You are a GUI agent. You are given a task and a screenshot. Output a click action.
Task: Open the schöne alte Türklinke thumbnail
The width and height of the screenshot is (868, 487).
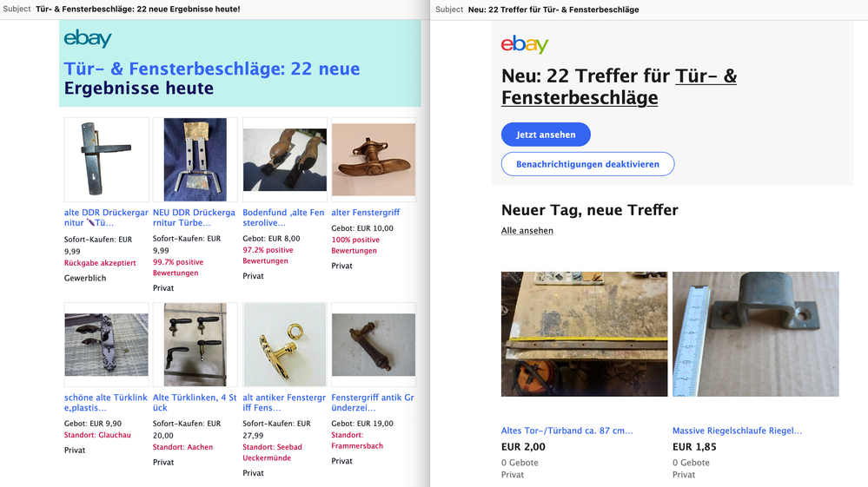click(106, 345)
